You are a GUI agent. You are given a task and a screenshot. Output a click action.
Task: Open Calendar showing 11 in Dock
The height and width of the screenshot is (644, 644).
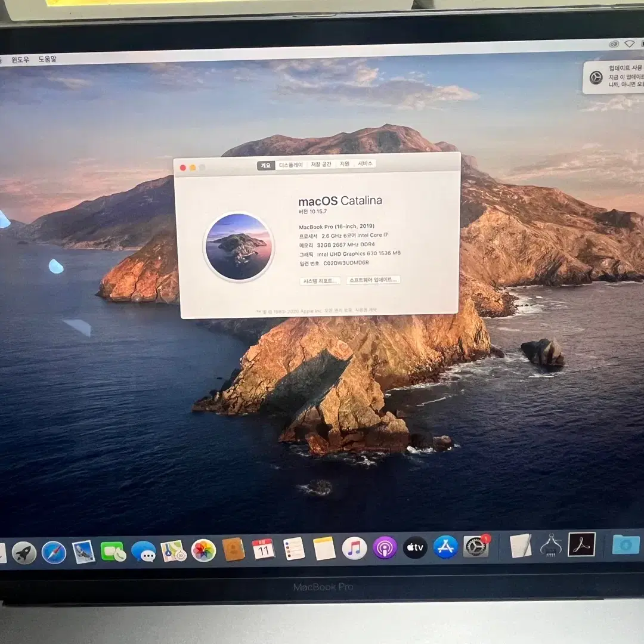(264, 549)
